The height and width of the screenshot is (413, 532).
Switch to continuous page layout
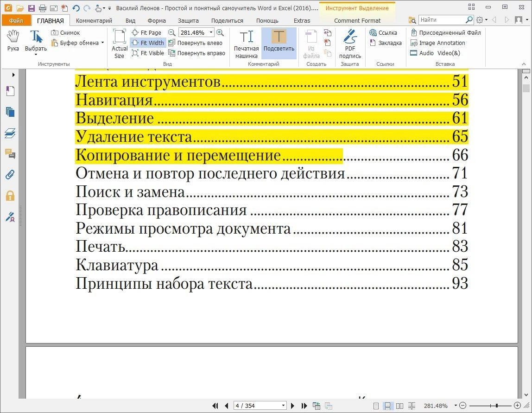coord(387,406)
